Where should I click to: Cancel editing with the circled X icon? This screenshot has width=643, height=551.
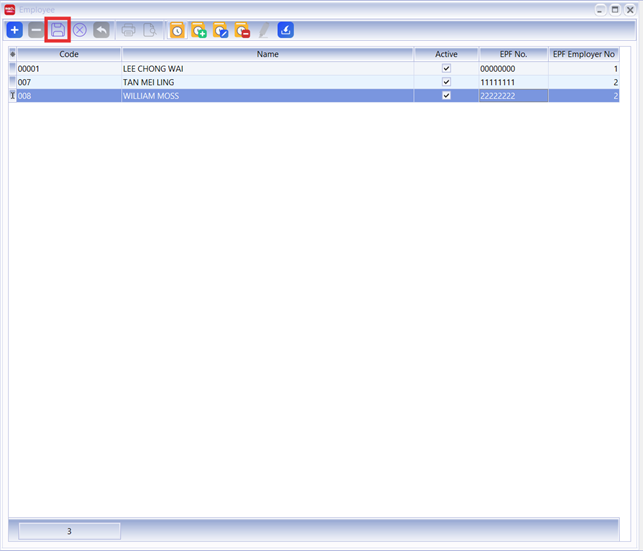pos(80,31)
